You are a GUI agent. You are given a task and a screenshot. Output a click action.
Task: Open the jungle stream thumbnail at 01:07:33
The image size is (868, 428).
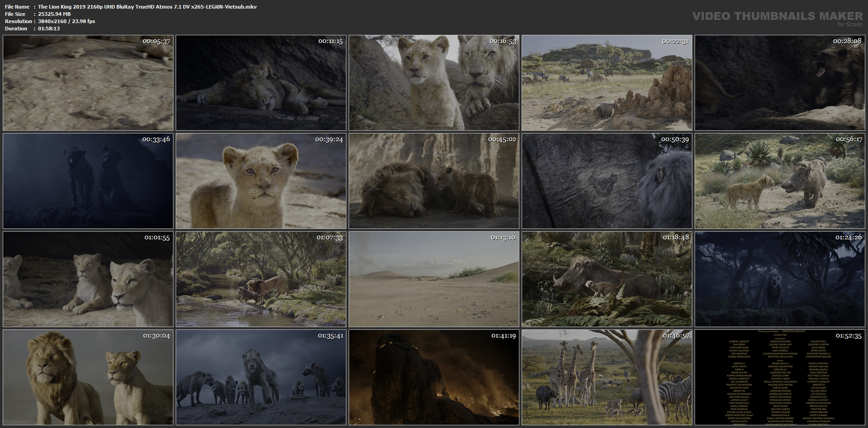coord(261,279)
